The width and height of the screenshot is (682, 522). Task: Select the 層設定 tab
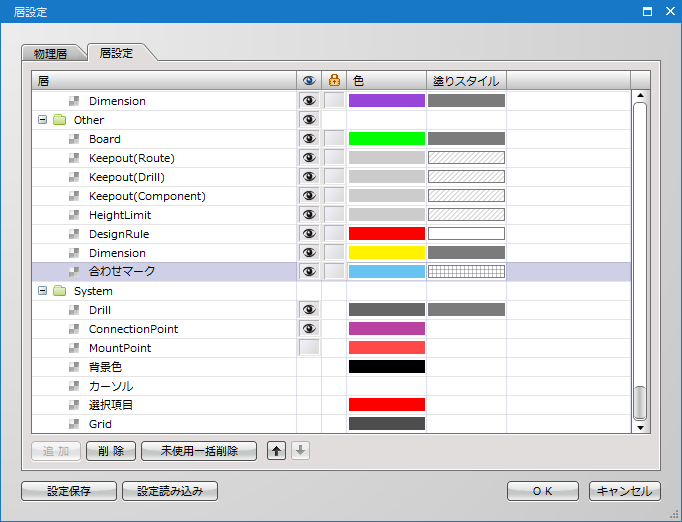click(116, 53)
